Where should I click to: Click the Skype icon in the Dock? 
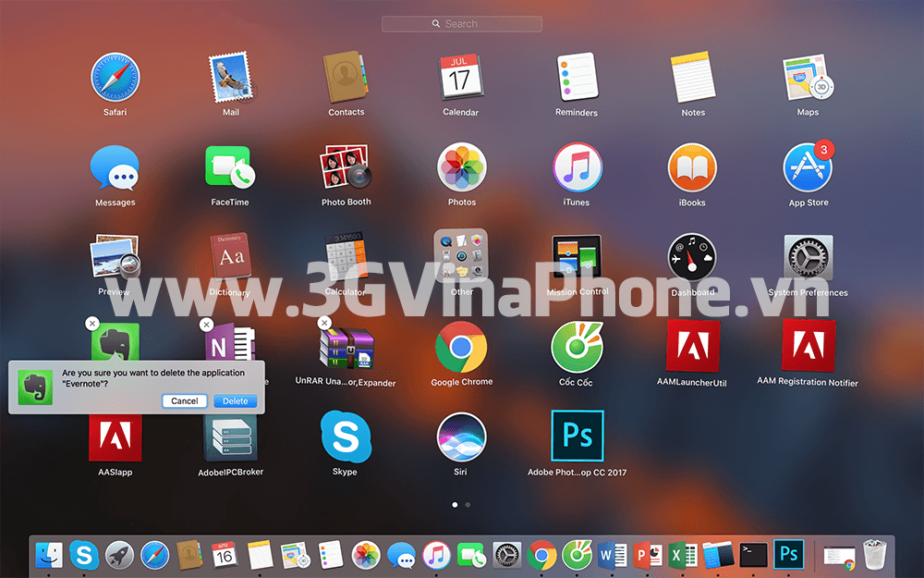click(x=84, y=555)
